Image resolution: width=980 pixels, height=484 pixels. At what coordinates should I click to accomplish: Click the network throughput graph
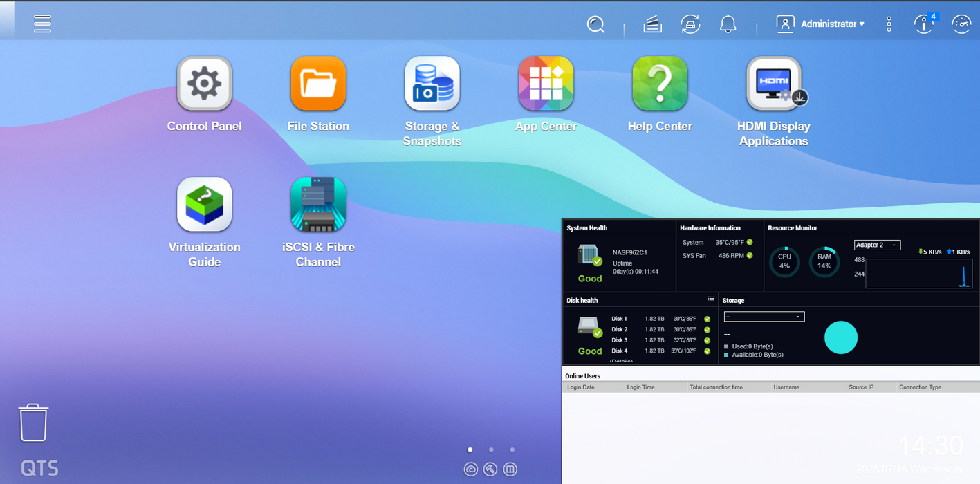[x=919, y=274]
